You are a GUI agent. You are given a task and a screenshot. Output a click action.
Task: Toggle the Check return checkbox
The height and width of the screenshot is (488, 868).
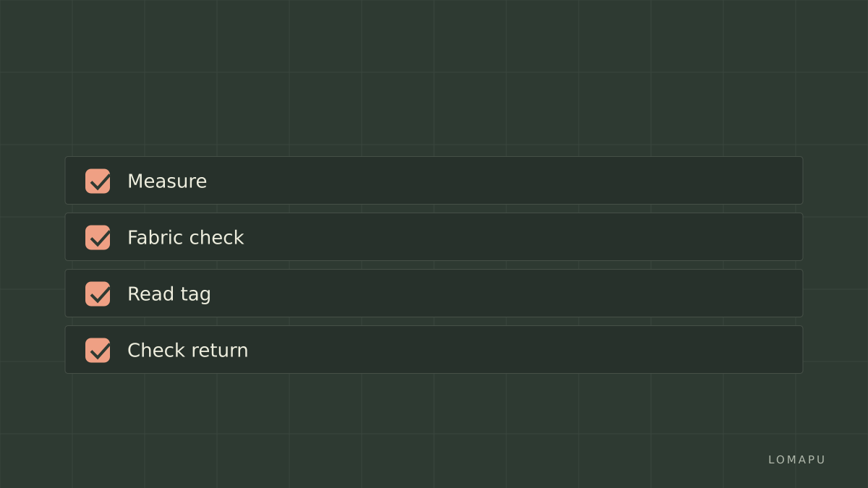click(98, 350)
